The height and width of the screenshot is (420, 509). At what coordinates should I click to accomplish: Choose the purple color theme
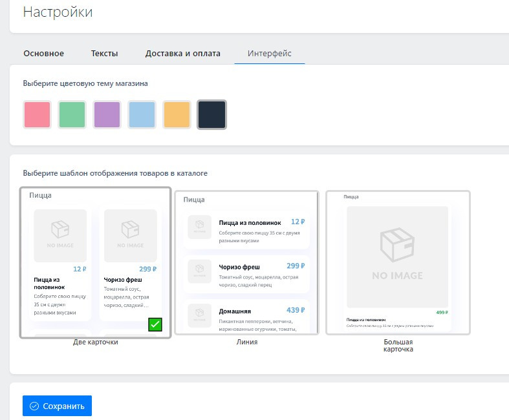[107, 115]
